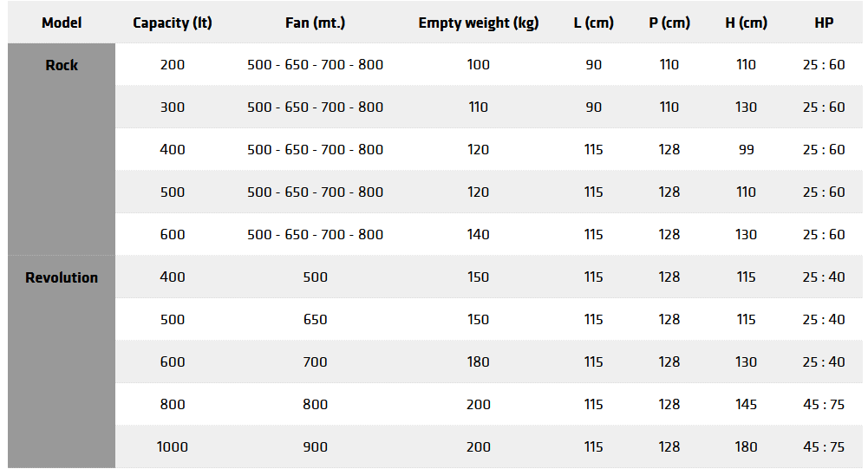Image resolution: width=868 pixels, height=469 pixels.
Task: Click the Fan (mt.) column header
Action: pos(316,23)
